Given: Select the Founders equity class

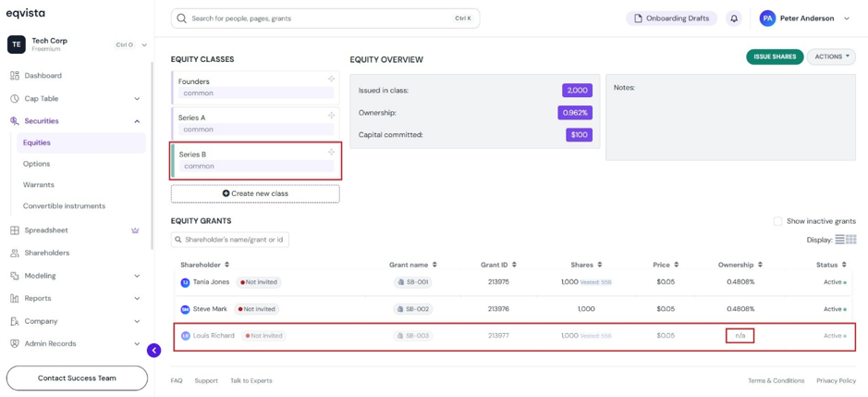Looking at the screenshot, I should click(255, 88).
